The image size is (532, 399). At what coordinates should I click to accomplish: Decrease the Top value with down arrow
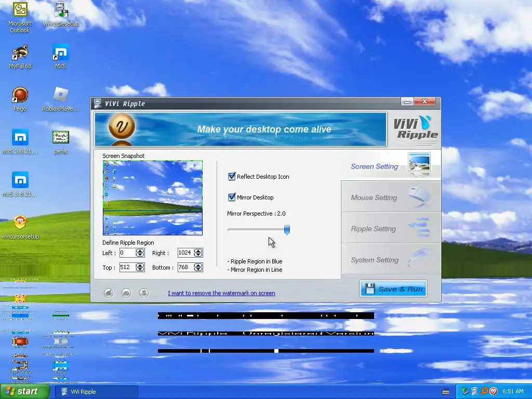point(140,270)
